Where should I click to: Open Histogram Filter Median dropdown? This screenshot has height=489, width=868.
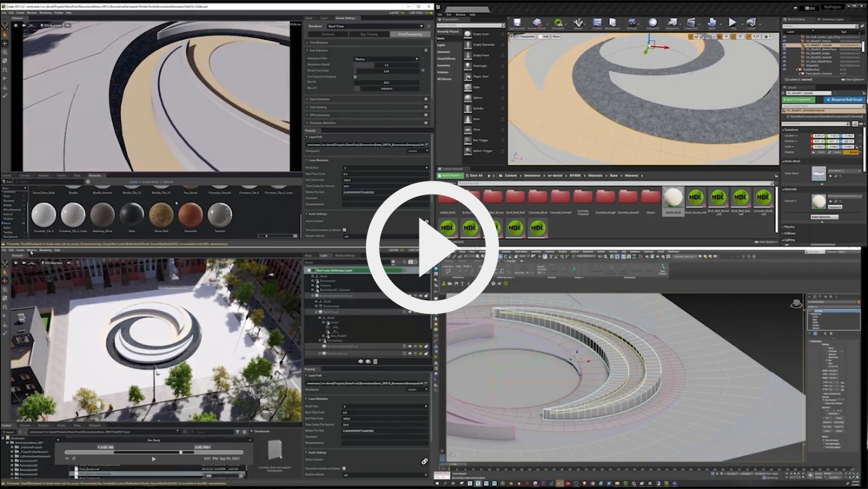(x=386, y=59)
